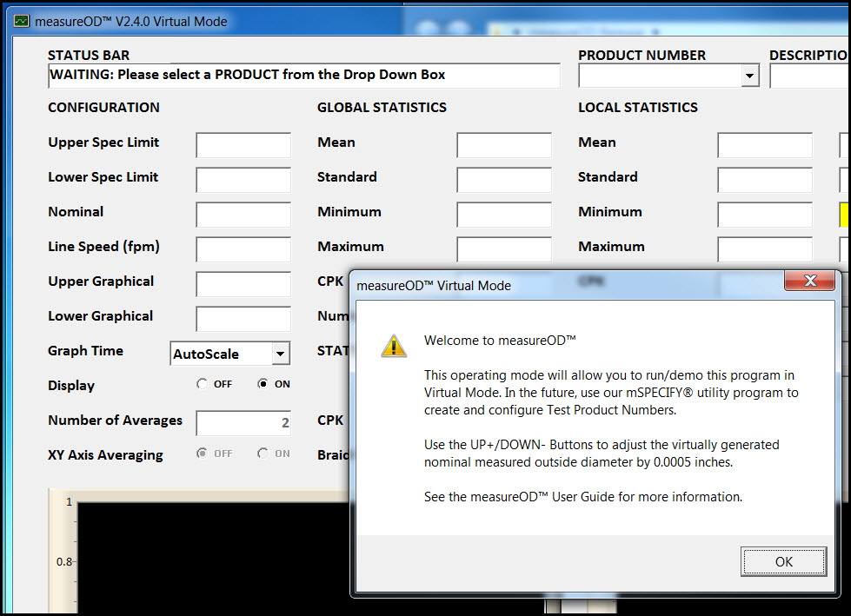The height and width of the screenshot is (616, 851).
Task: Click the Upper Spec Limit field
Action: pyautogui.click(x=243, y=145)
